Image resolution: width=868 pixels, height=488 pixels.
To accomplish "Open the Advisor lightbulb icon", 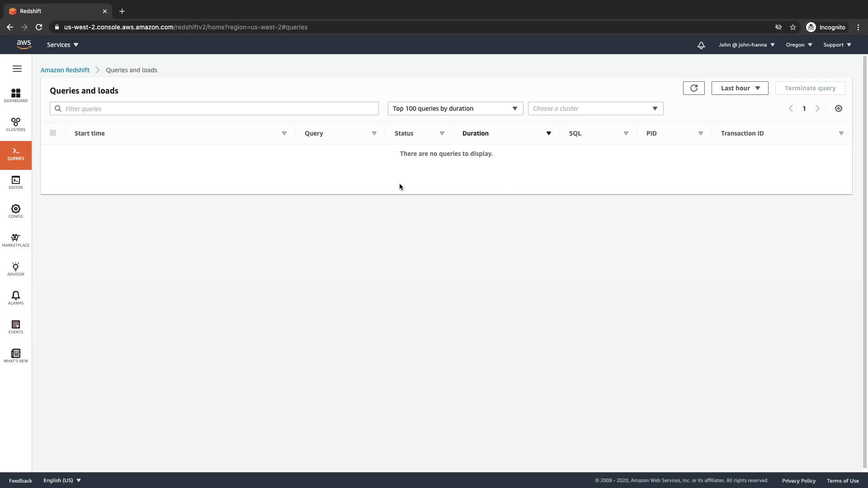I will 16,269.
